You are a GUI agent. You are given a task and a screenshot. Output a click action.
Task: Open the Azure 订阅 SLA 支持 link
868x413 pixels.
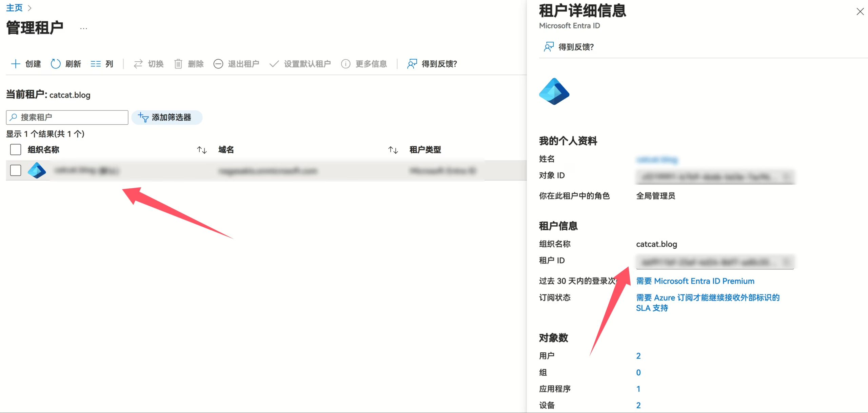[x=708, y=303]
